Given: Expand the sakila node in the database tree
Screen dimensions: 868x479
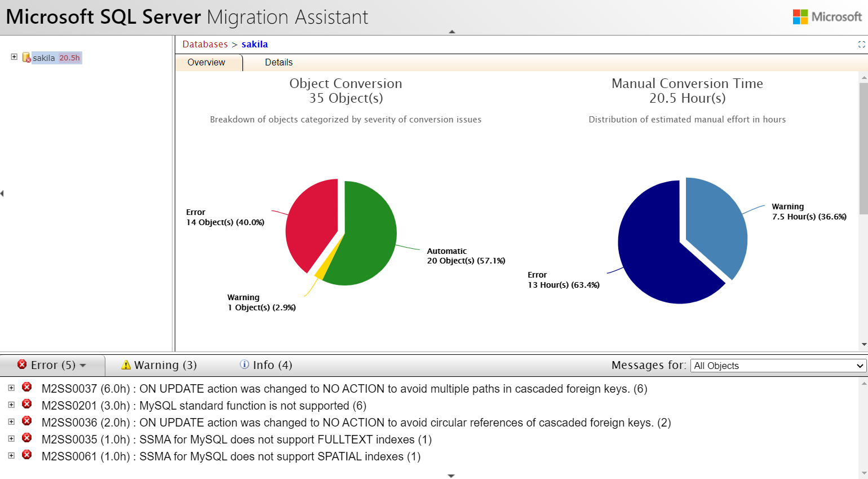Looking at the screenshot, I should 14,57.
